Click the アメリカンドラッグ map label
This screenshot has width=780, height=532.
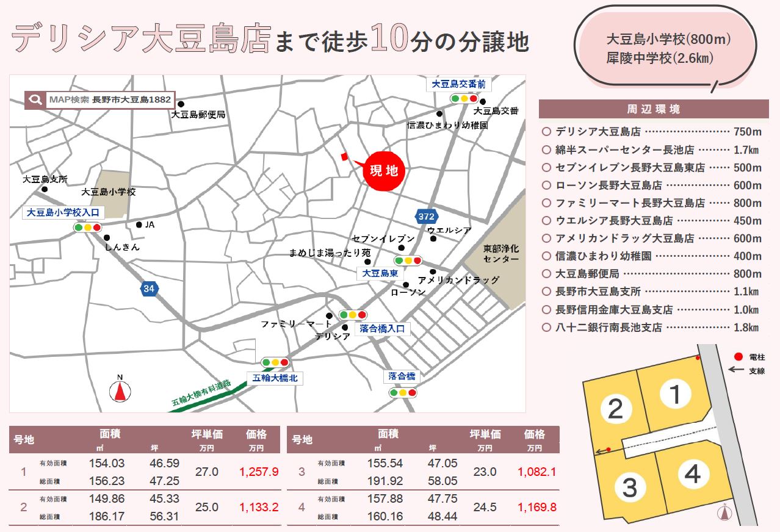pos(458,280)
